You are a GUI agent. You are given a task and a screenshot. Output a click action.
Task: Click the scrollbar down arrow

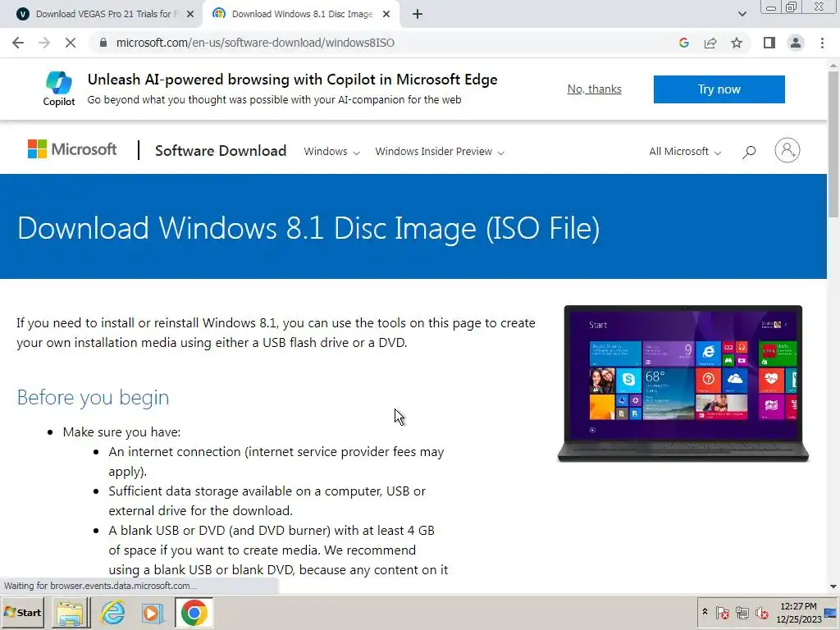click(x=833, y=587)
